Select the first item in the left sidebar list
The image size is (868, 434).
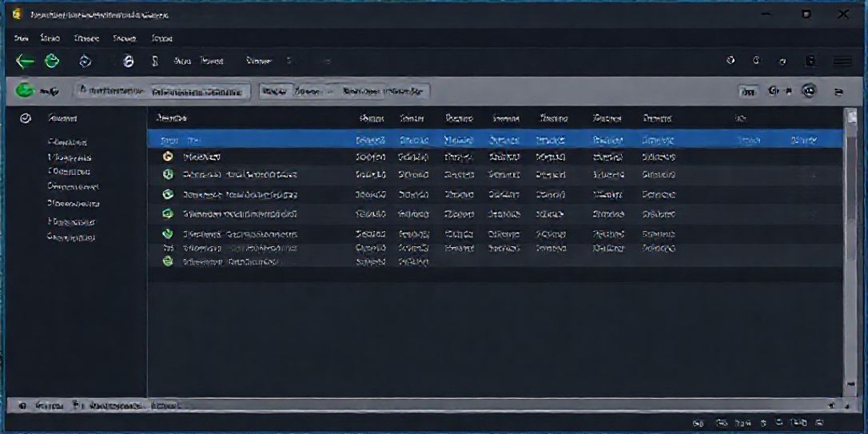point(67,141)
